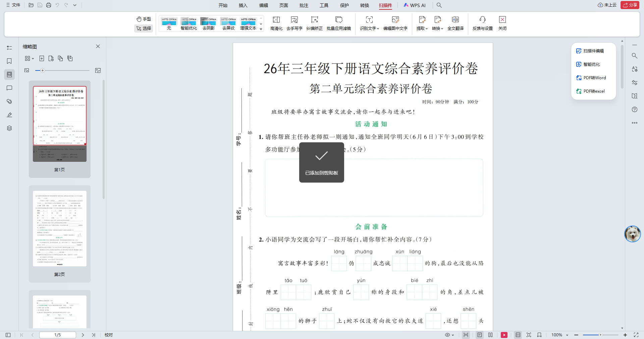Click PDF转Word in the popup panel
The height and width of the screenshot is (339, 644).
pyautogui.click(x=594, y=78)
